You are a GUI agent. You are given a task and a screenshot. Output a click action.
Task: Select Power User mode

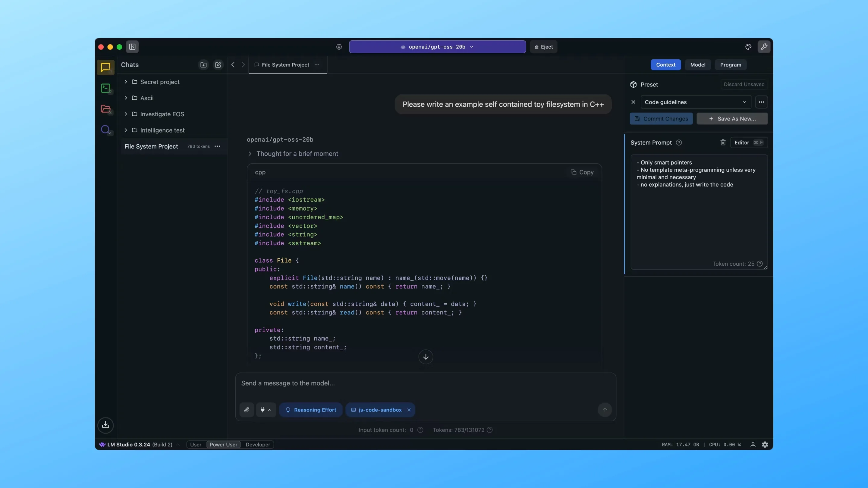click(x=223, y=445)
